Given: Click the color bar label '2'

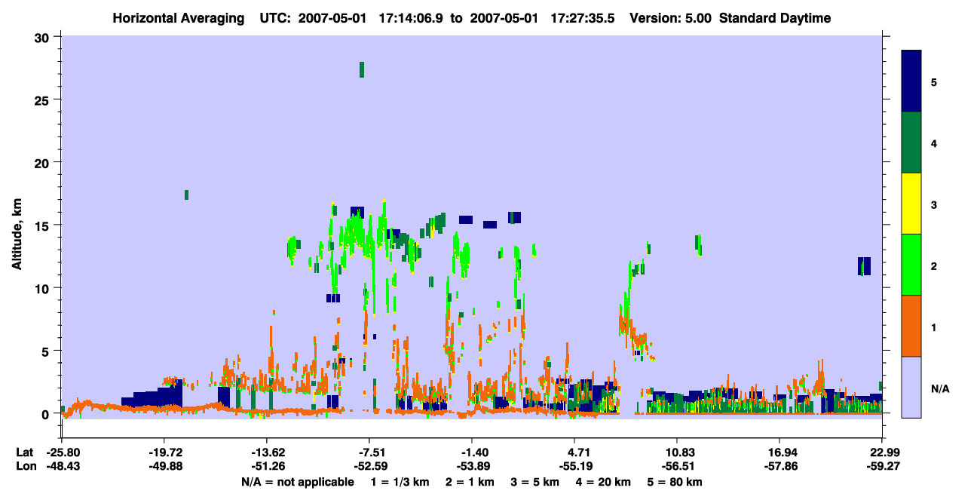Looking at the screenshot, I should point(934,266).
